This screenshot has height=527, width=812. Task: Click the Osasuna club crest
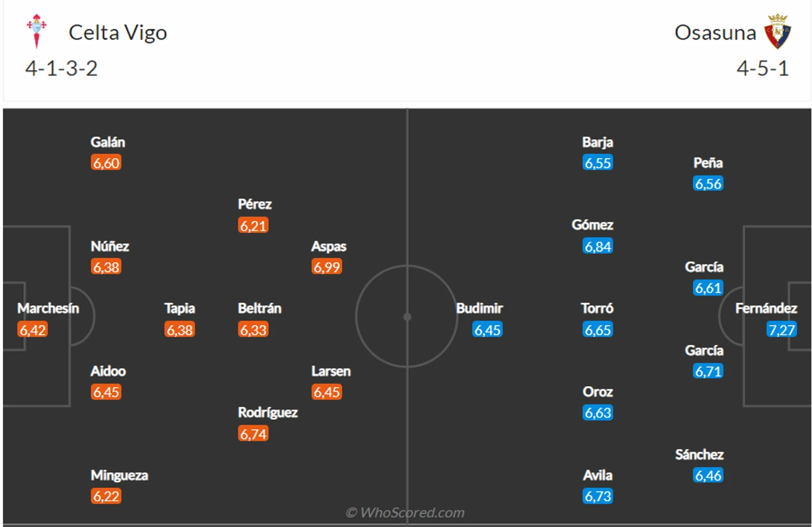pyautogui.click(x=778, y=32)
